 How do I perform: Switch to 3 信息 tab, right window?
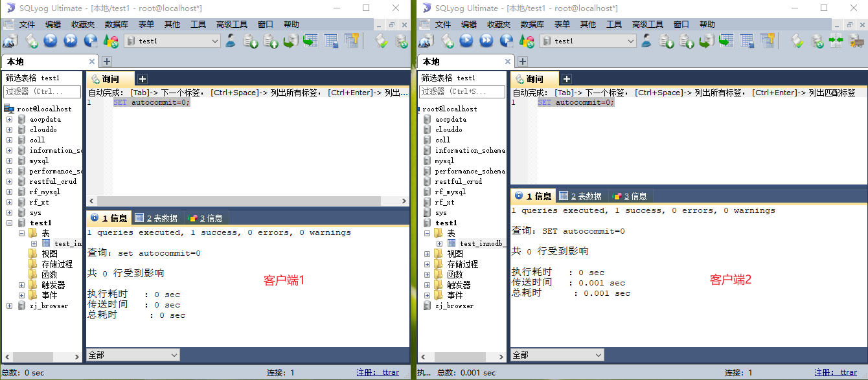click(x=629, y=196)
